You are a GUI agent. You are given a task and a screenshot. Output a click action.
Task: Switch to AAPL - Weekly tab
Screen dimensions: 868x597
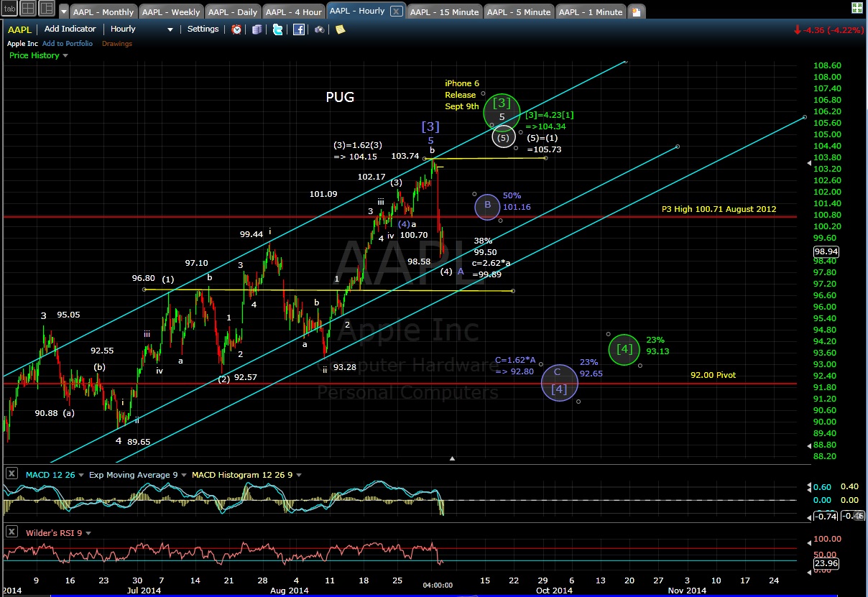(x=170, y=12)
